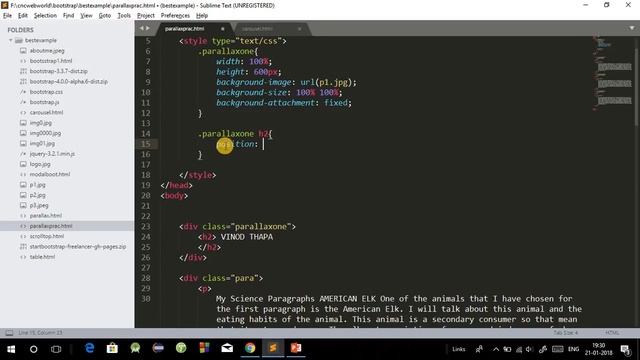Place cursor on line 12 closing brace
Image resolution: width=640 pixels, height=360 pixels.
(x=200, y=113)
